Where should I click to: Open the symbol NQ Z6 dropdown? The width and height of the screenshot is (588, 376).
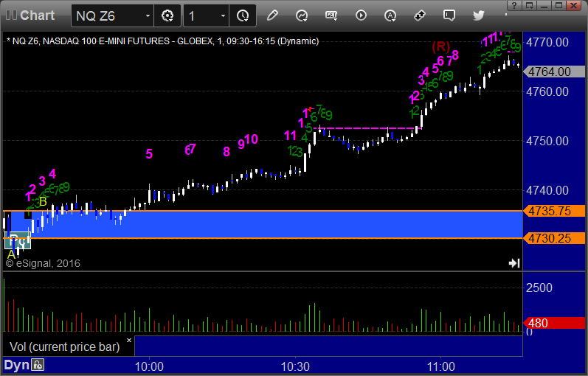tap(148, 15)
